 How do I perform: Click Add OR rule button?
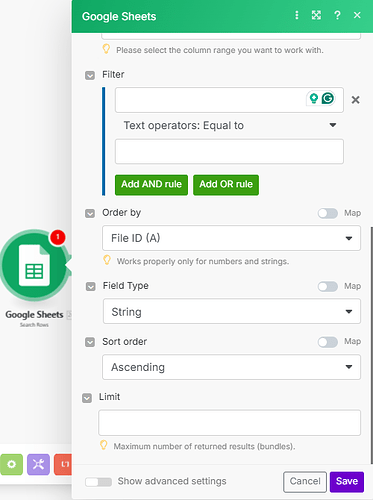click(226, 184)
